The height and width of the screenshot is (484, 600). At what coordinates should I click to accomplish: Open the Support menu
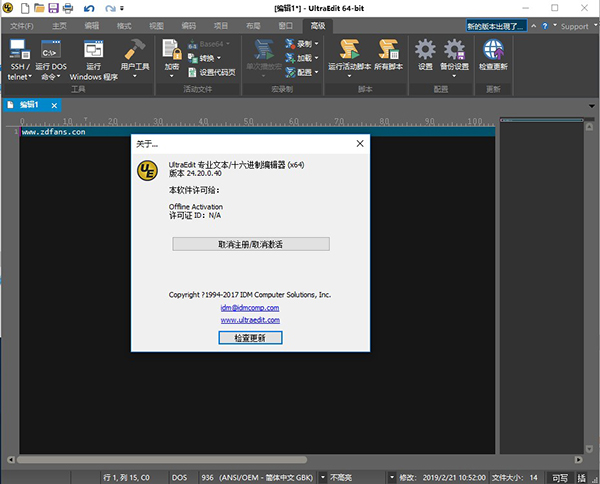tap(574, 26)
